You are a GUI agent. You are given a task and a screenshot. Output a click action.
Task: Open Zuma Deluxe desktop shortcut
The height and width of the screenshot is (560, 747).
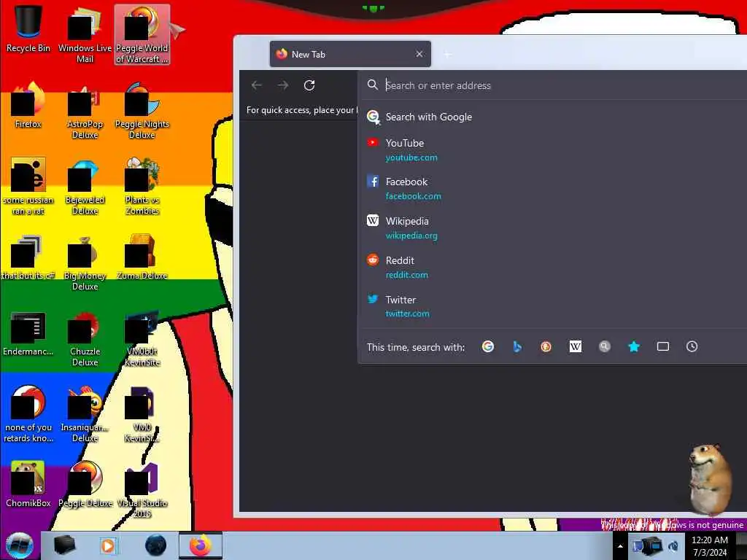[x=142, y=257]
